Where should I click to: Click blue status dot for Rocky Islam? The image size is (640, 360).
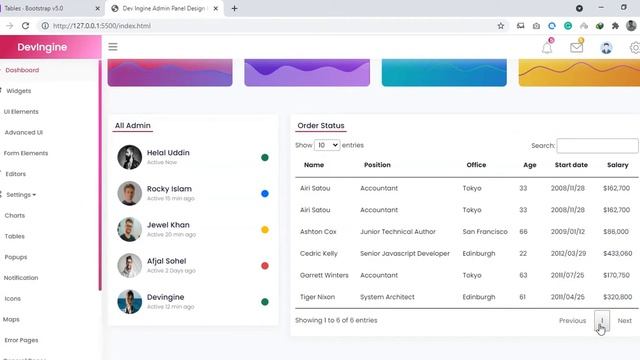pyautogui.click(x=265, y=193)
